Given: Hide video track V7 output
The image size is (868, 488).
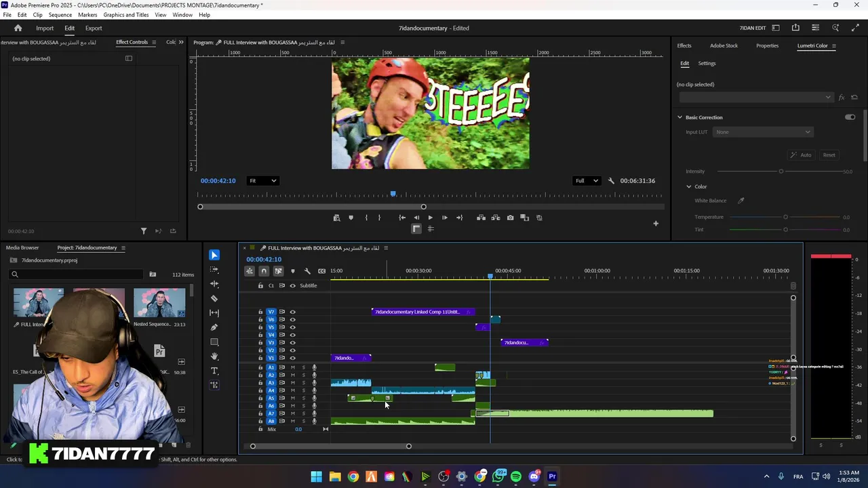Looking at the screenshot, I should [x=293, y=312].
